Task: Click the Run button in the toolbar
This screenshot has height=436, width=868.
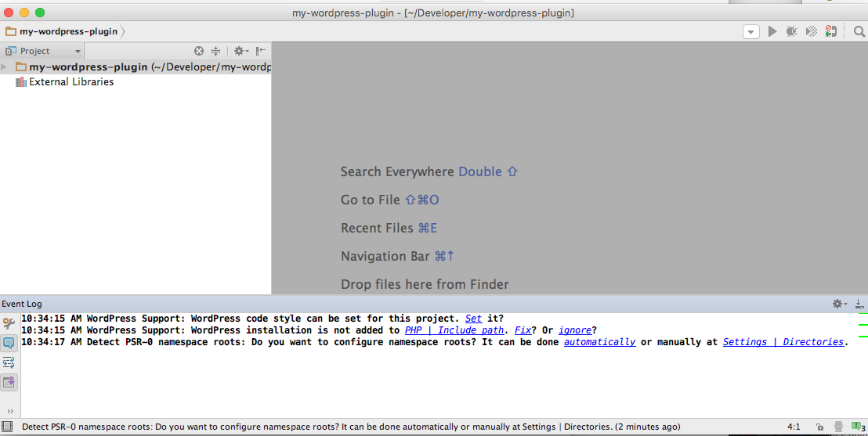Action: pos(772,31)
